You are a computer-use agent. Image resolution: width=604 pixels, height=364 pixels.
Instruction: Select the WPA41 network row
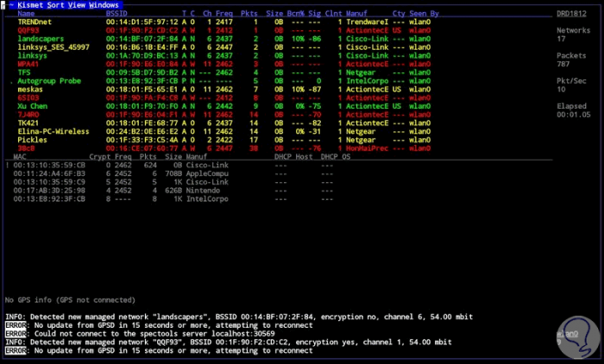(x=223, y=64)
